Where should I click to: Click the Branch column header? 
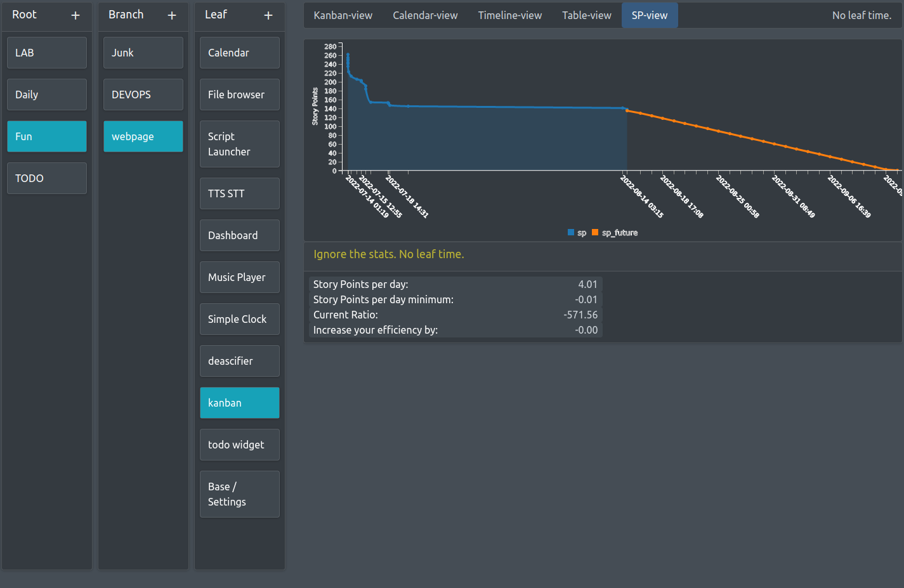[126, 15]
